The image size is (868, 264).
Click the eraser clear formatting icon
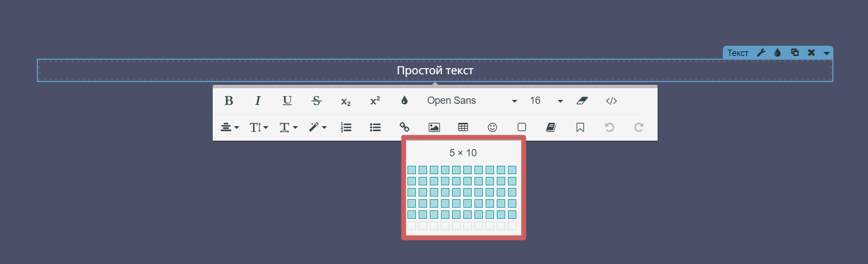pyautogui.click(x=582, y=101)
